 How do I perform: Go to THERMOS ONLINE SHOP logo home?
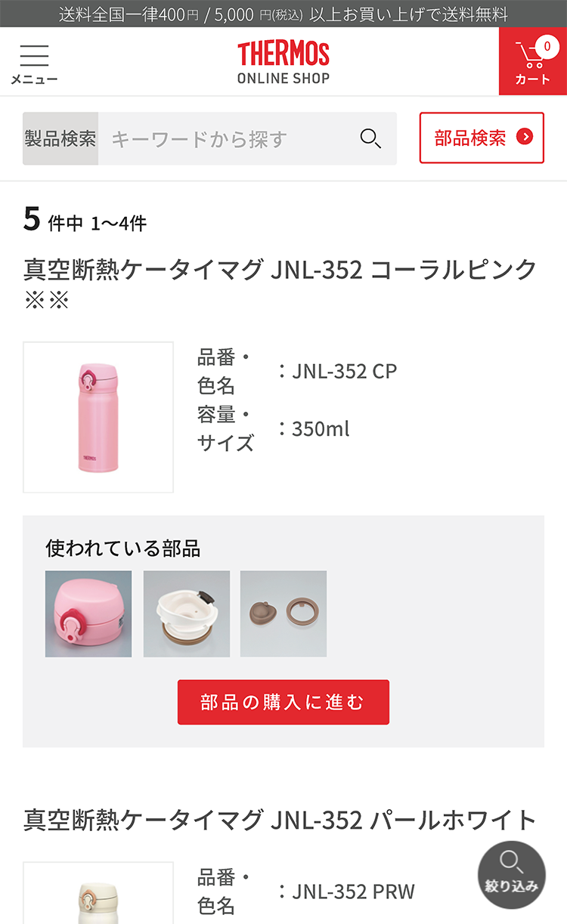[x=283, y=63]
